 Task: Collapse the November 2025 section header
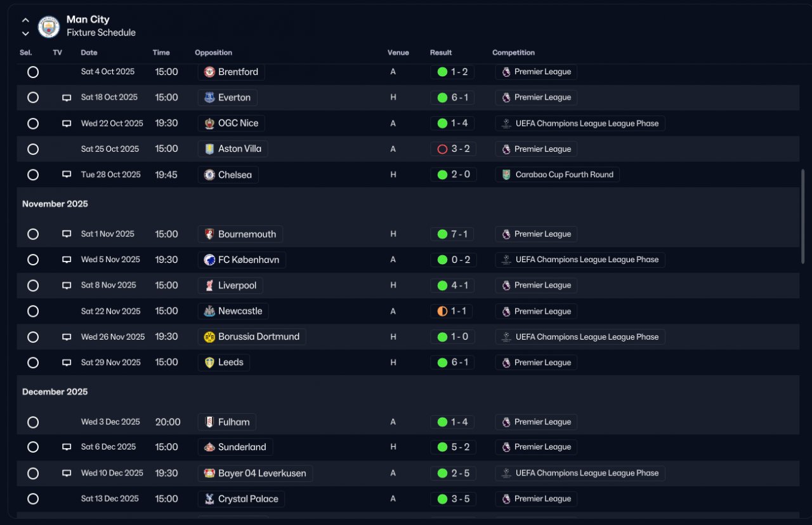[x=55, y=204]
